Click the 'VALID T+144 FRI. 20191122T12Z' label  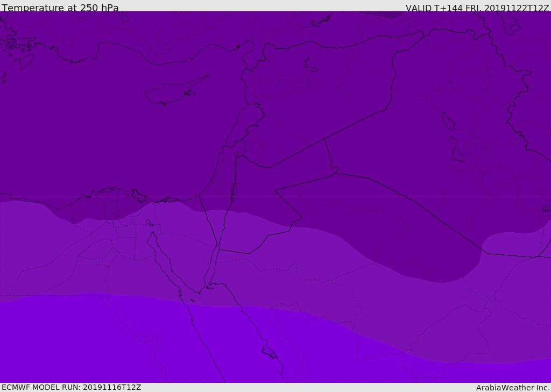point(477,8)
